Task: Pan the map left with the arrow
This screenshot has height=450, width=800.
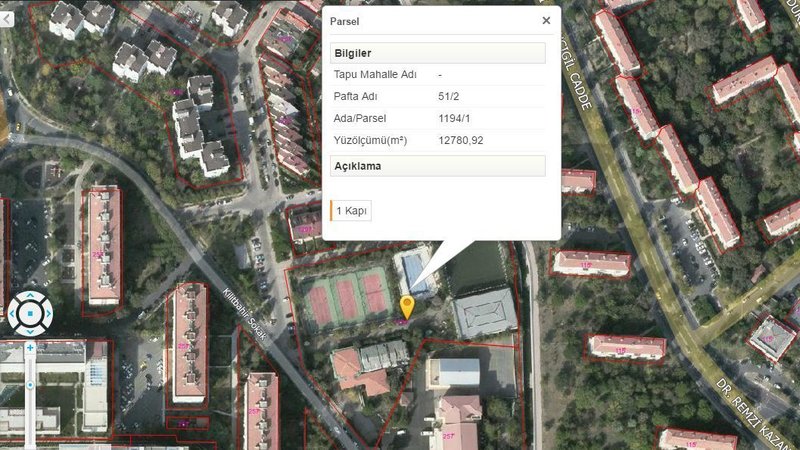Action: pyautogui.click(x=13, y=314)
